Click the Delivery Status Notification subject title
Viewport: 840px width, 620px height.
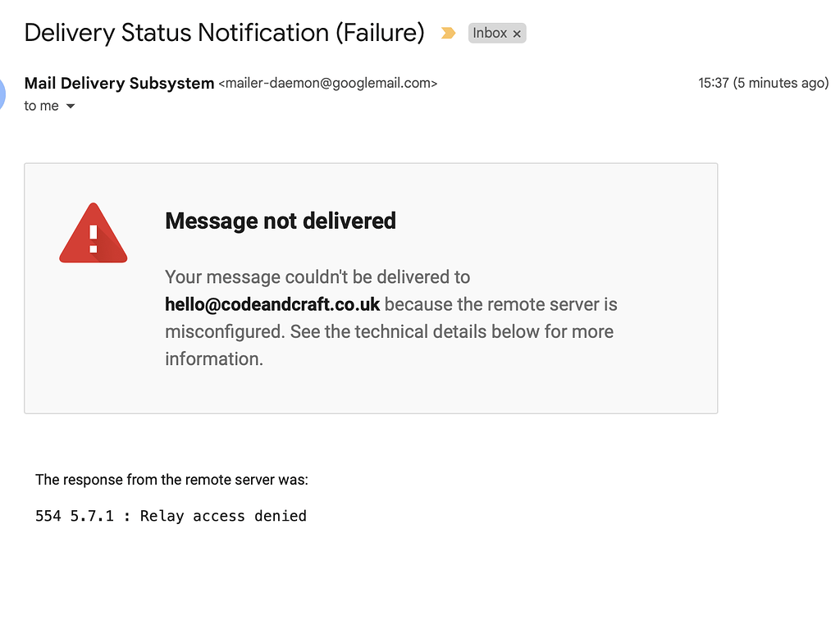(x=224, y=33)
